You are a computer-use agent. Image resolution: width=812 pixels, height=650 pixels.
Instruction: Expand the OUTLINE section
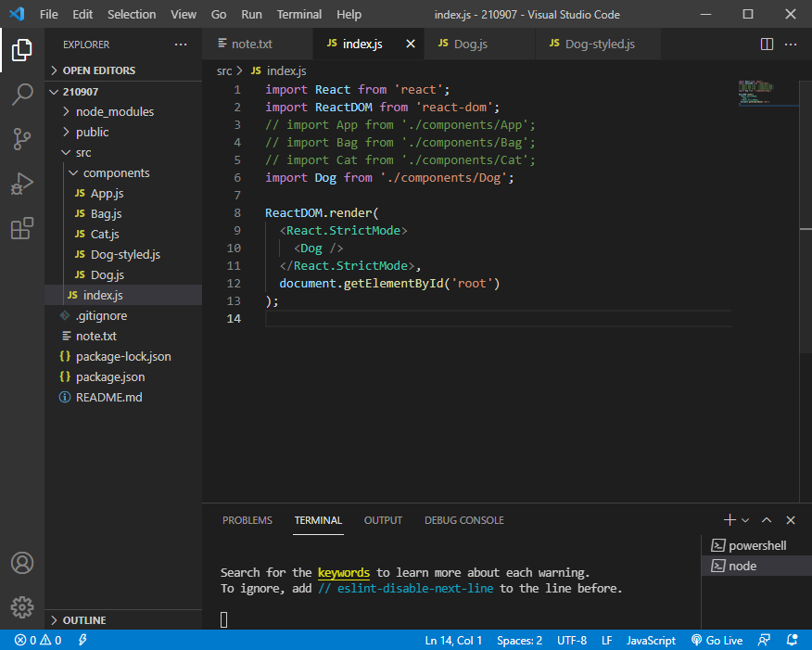click(123, 620)
